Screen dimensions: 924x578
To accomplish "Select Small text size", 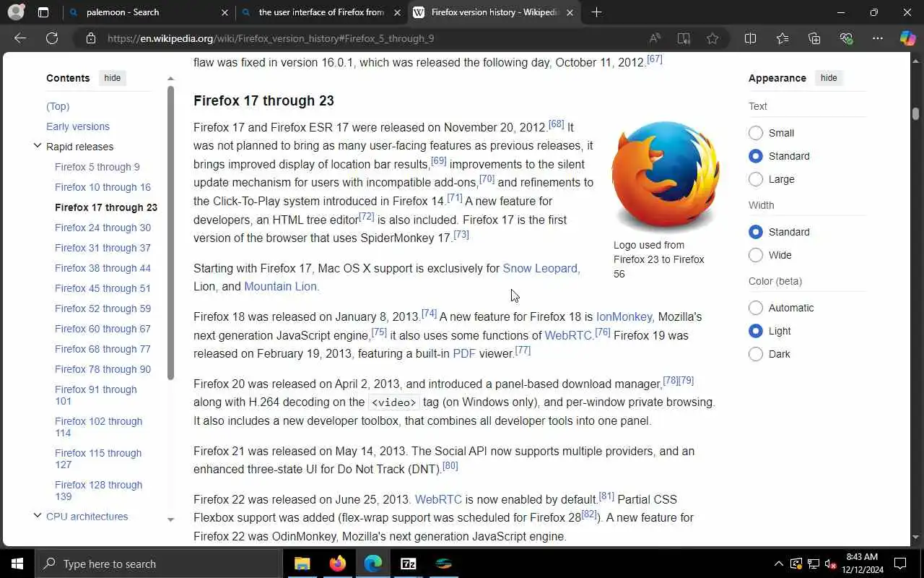I will tap(756, 133).
